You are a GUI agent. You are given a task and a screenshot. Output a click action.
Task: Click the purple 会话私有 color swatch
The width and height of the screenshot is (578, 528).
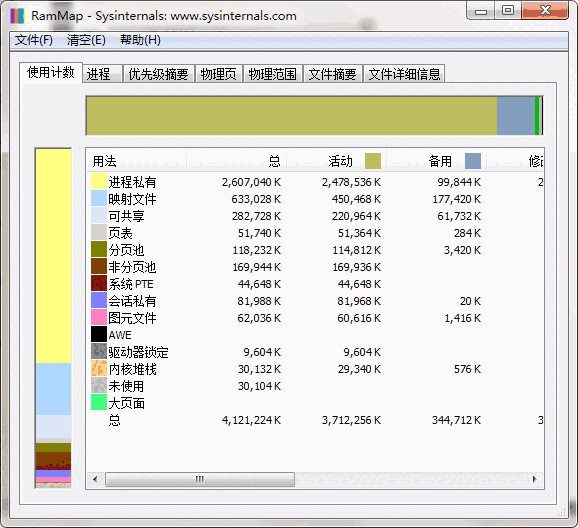99,300
